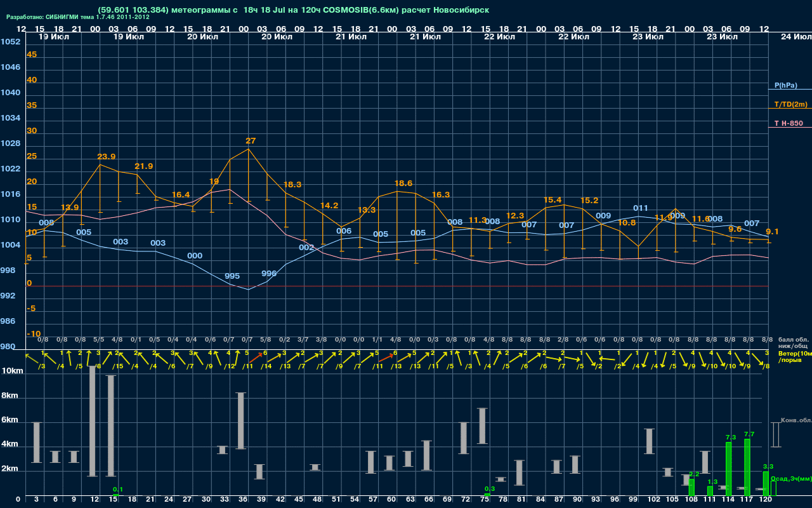The height and width of the screenshot is (508, 812).
Task: Click the tall gray cloud bar above hour 12
Action: pos(93,421)
